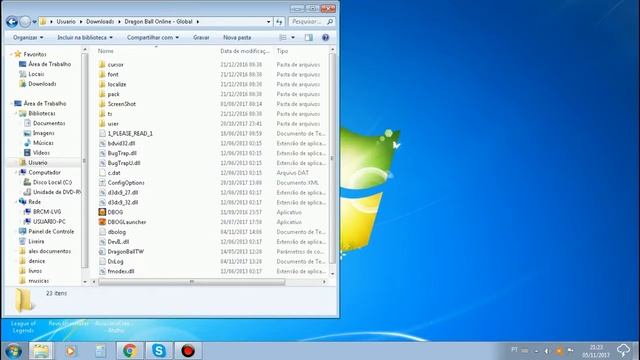The image size is (640, 360).
Task: Collapse the Bibliotecas tree node
Action: [16, 113]
